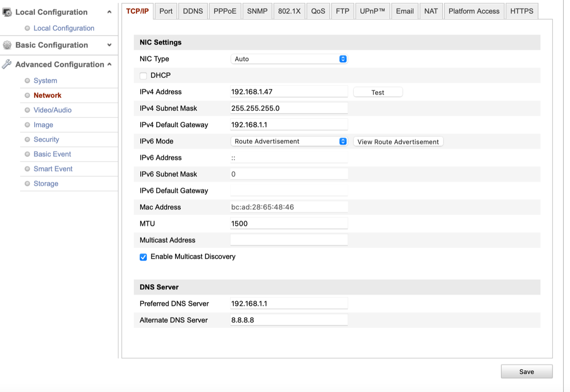Collapse the Local Configuration section chevron
The image size is (570, 392).
point(110,12)
